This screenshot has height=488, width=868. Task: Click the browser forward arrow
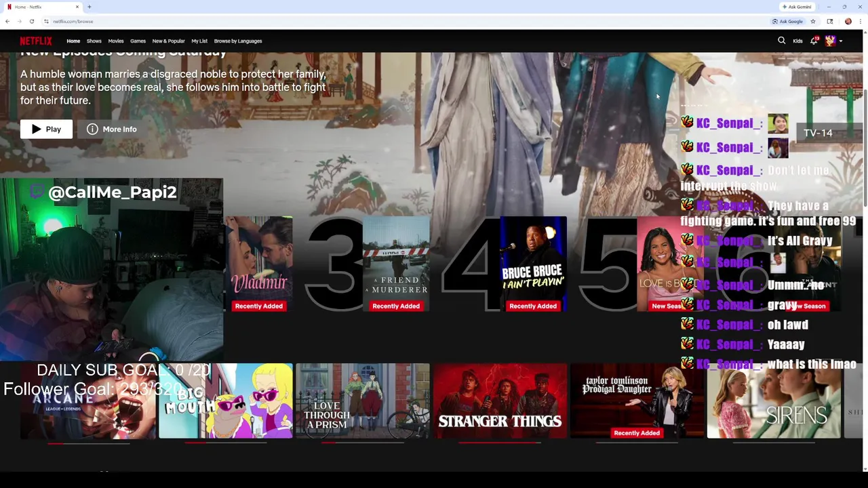point(19,21)
